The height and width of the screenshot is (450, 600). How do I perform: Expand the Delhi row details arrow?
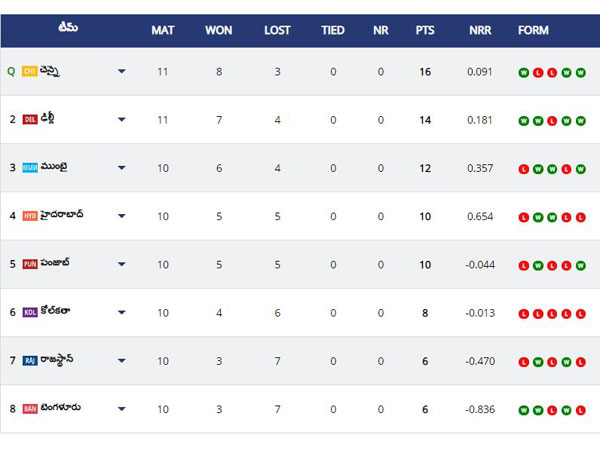coord(122,120)
